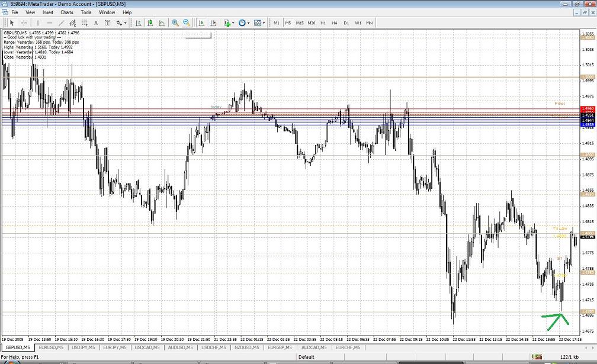Switch to AUDUSD,M5 chart tab
Screen dimensions: 597x364
click(x=181, y=347)
